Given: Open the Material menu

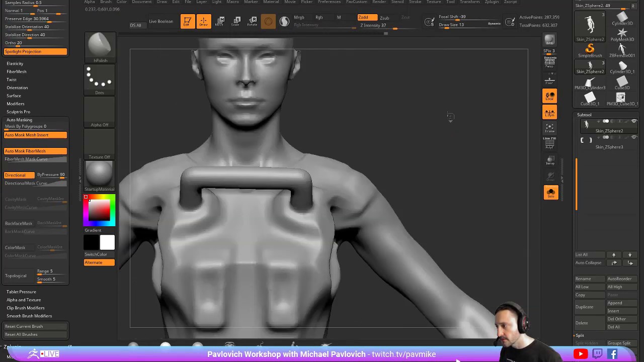Looking at the screenshot, I should click(271, 2).
